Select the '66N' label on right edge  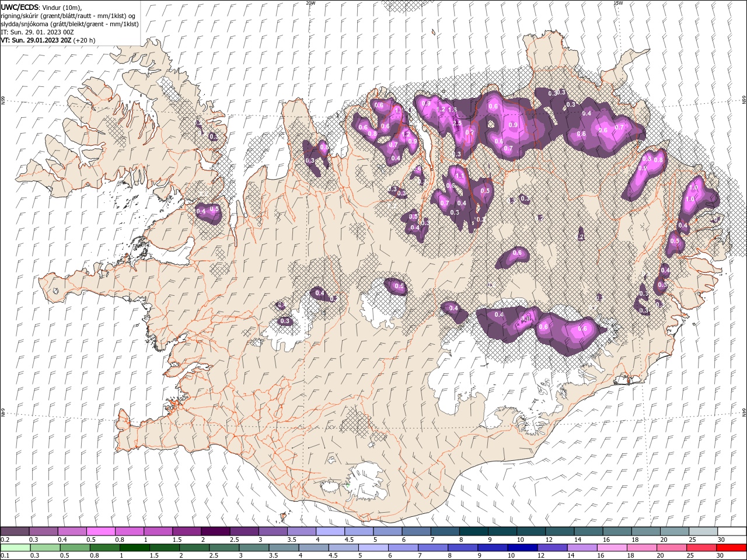[x=744, y=101]
